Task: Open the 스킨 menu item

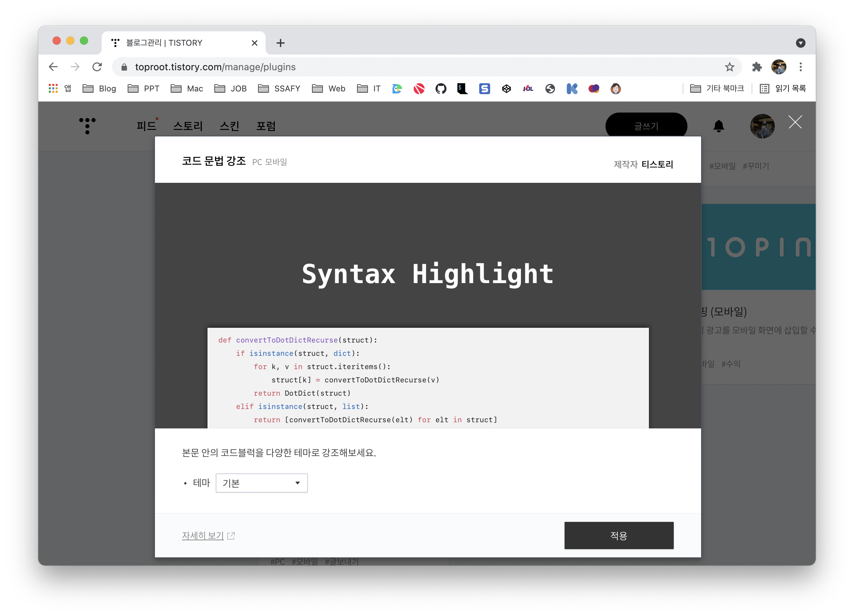Action: 229,126
